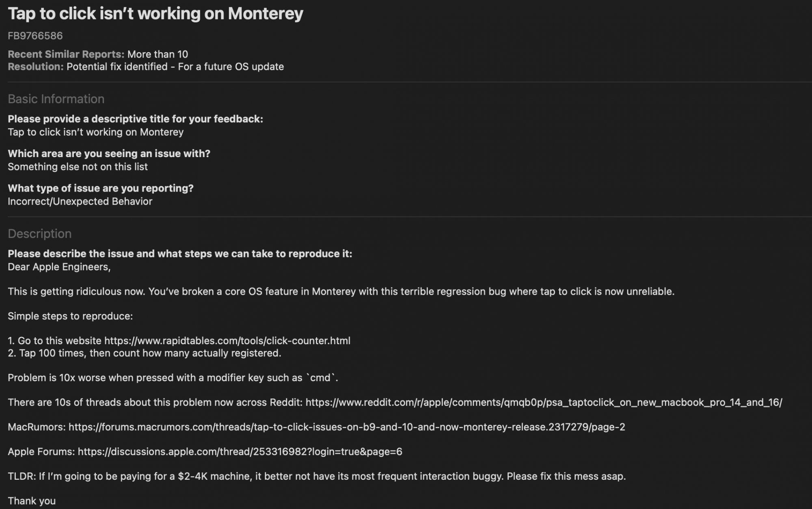Image resolution: width=812 pixels, height=509 pixels.
Task: Click the Basic Information section header
Action: [56, 99]
